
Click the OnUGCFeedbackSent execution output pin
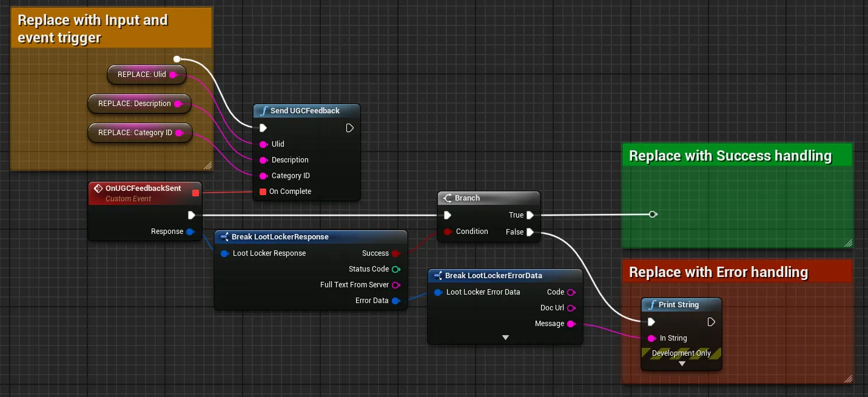[192, 215]
